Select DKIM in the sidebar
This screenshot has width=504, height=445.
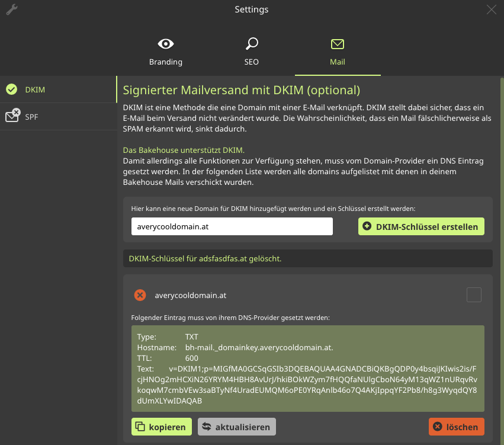[x=35, y=90]
